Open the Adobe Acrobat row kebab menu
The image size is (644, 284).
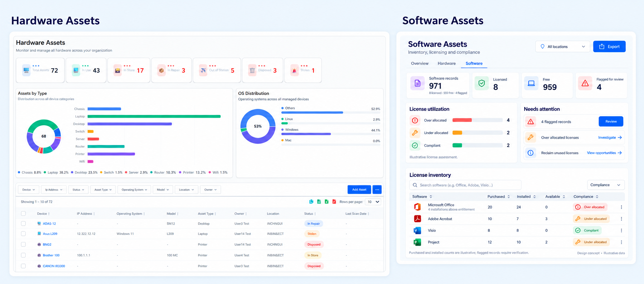point(621,219)
